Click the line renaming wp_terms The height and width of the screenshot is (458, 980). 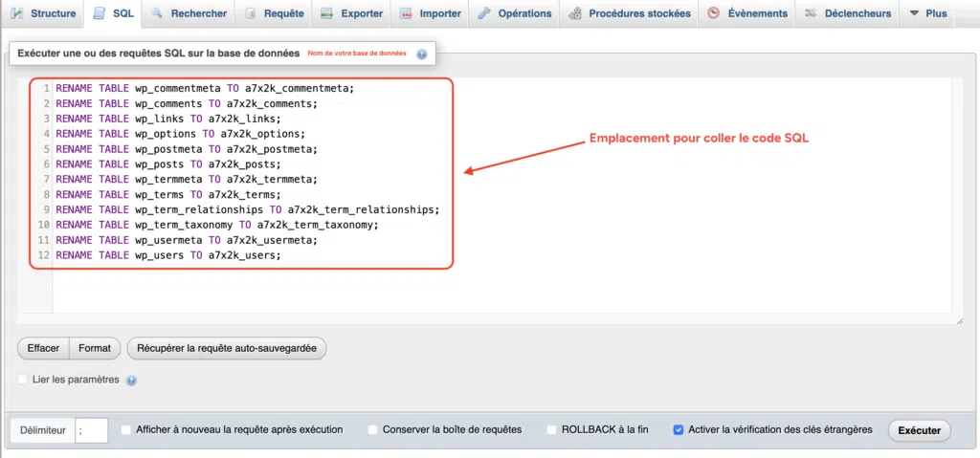pos(168,194)
